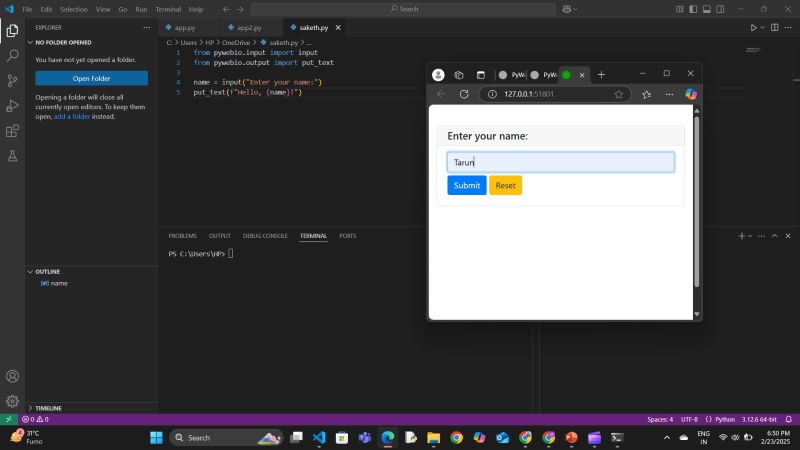Switch to the Ports panel tab
Viewport: 800px width, 450px height.
tap(347, 236)
